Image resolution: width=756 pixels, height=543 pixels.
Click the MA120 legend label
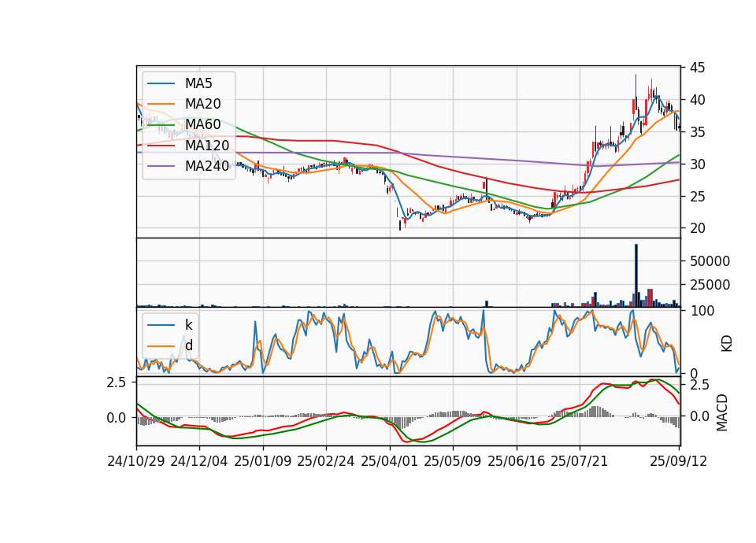click(x=207, y=145)
